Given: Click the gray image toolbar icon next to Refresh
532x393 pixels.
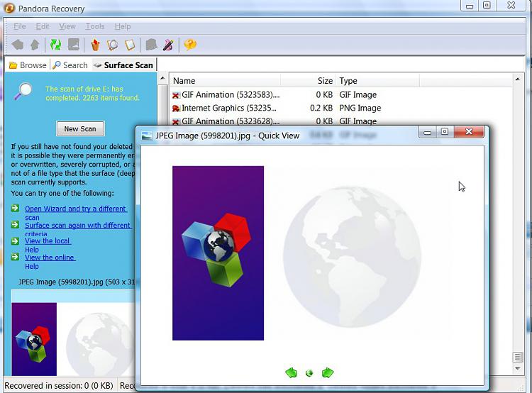Looking at the screenshot, I should click(74, 45).
